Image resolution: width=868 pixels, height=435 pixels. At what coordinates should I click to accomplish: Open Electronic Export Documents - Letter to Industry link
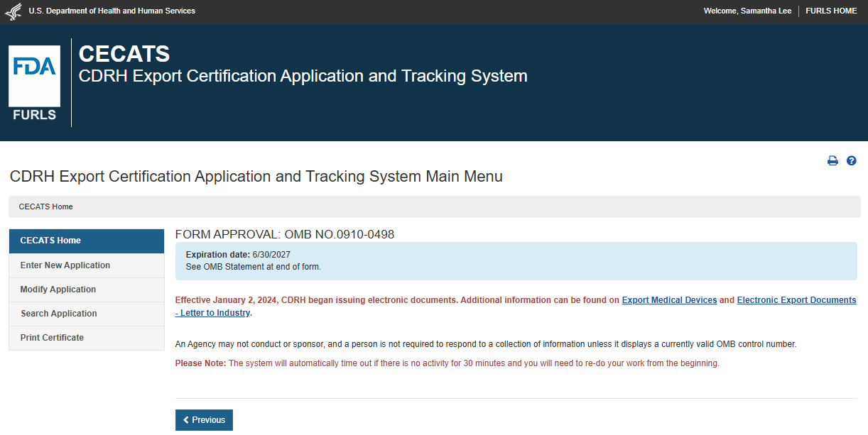click(x=796, y=300)
